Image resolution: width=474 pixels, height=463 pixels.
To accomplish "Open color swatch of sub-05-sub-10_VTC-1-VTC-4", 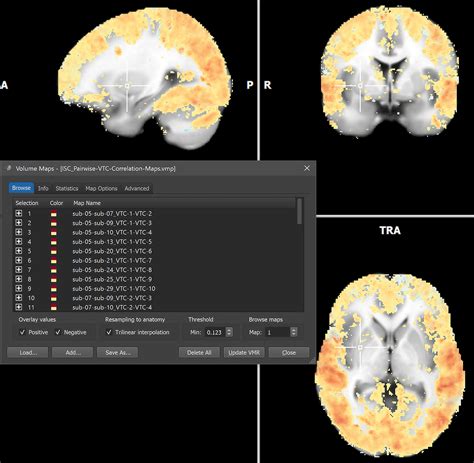I will pos(53,232).
